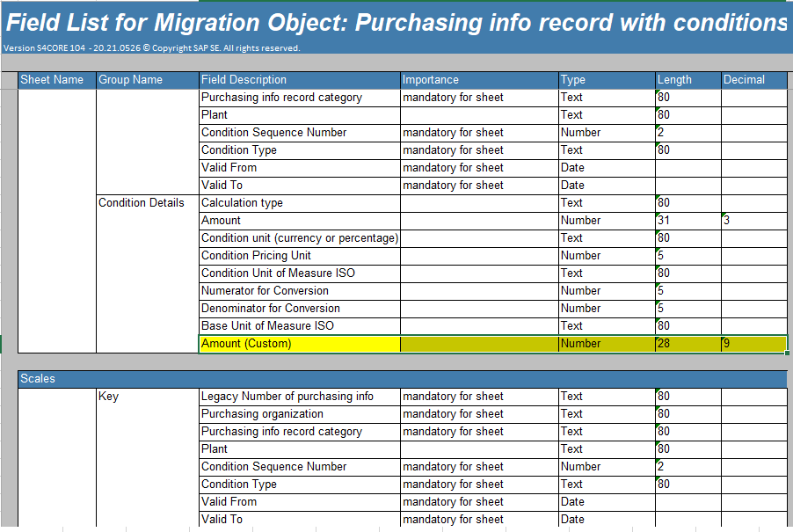The width and height of the screenshot is (793, 532).
Task: Click the Decimal column header
Action: coord(754,80)
